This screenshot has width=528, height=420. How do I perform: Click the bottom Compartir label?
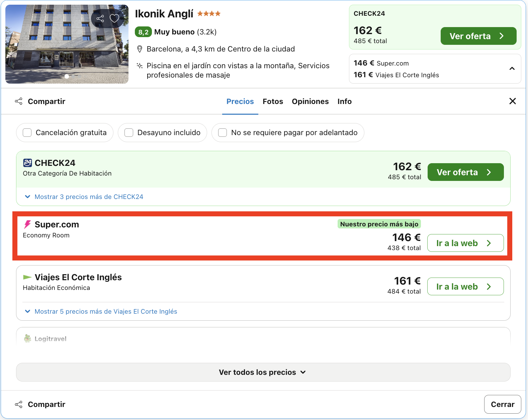click(x=47, y=404)
